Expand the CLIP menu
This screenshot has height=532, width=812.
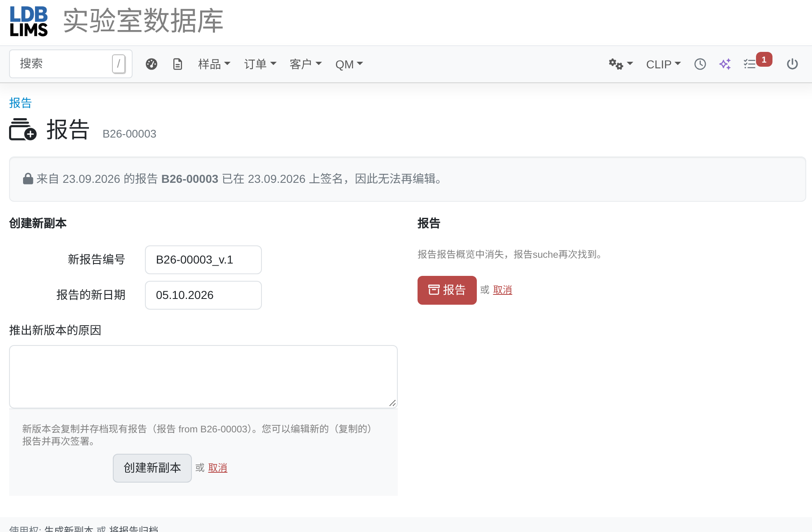tap(663, 64)
